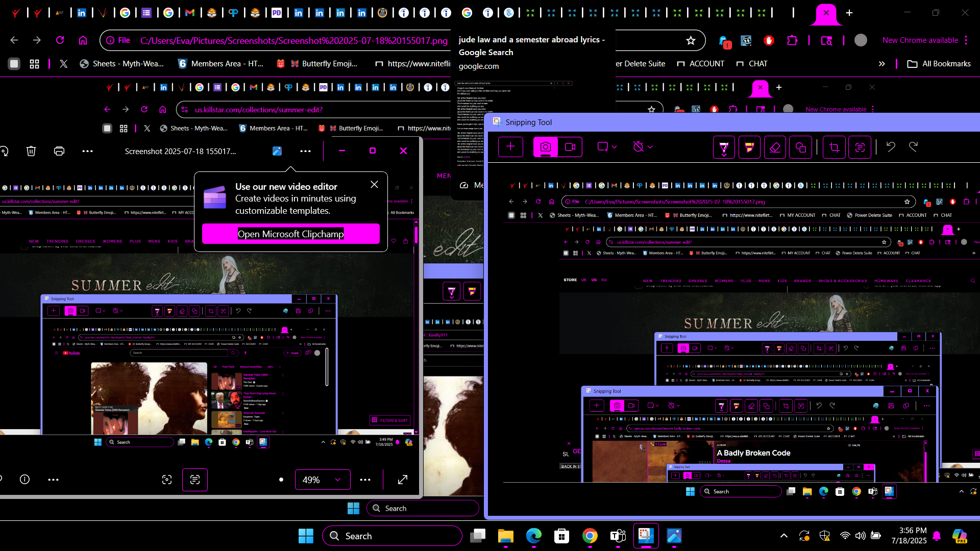Screen dimensions: 980x551
Task: Click Text actions in large Snipping Tool toolbar
Action: coord(860,147)
